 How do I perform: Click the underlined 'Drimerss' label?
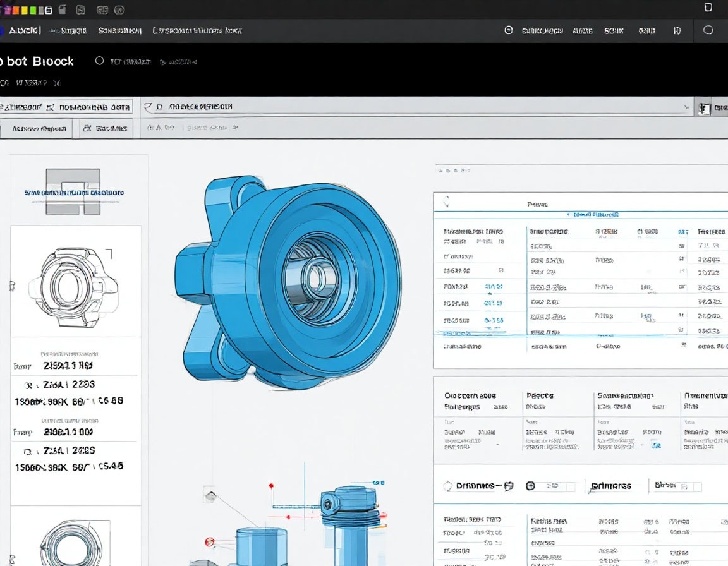point(610,486)
